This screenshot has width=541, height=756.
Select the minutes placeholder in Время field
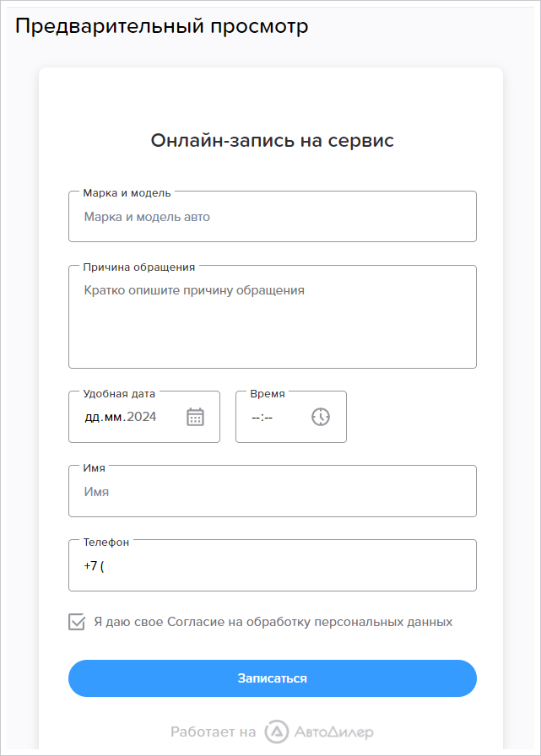point(268,418)
